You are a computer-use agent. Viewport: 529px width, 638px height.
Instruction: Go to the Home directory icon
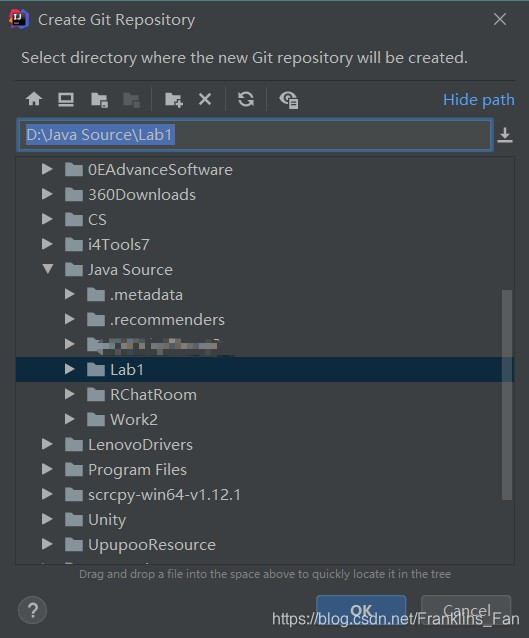(34, 99)
